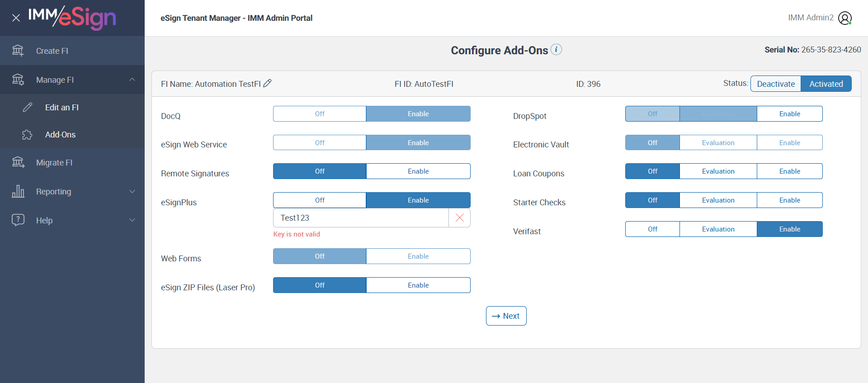Screen dimensions: 868x383
Task: Click the eSignPlus key input field
Action: pos(360,218)
